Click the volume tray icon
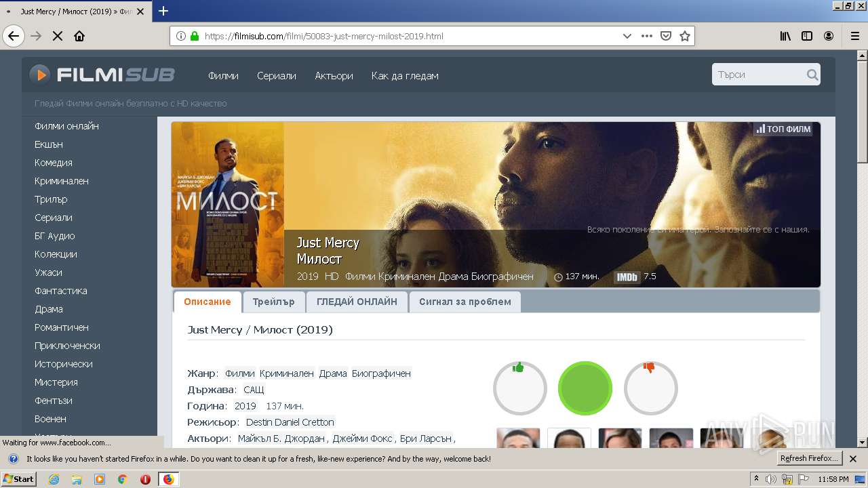Viewport: 868px width, 488px height. (771, 479)
